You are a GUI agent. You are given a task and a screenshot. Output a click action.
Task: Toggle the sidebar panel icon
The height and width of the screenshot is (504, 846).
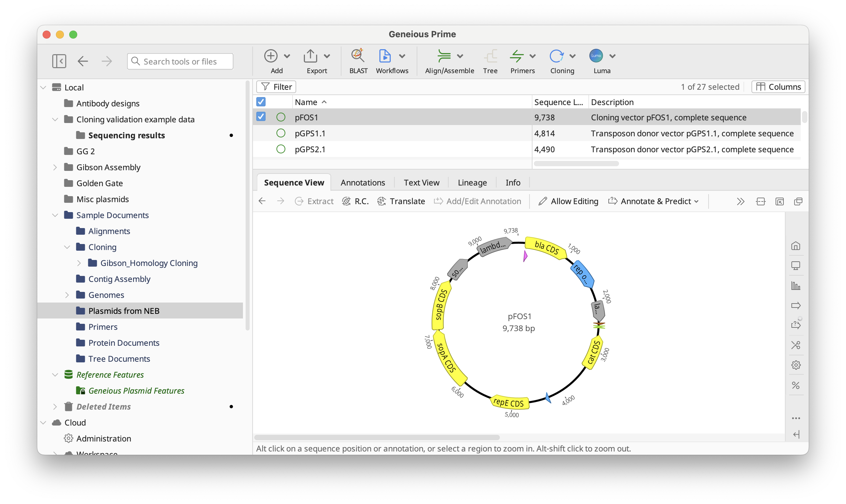(59, 61)
